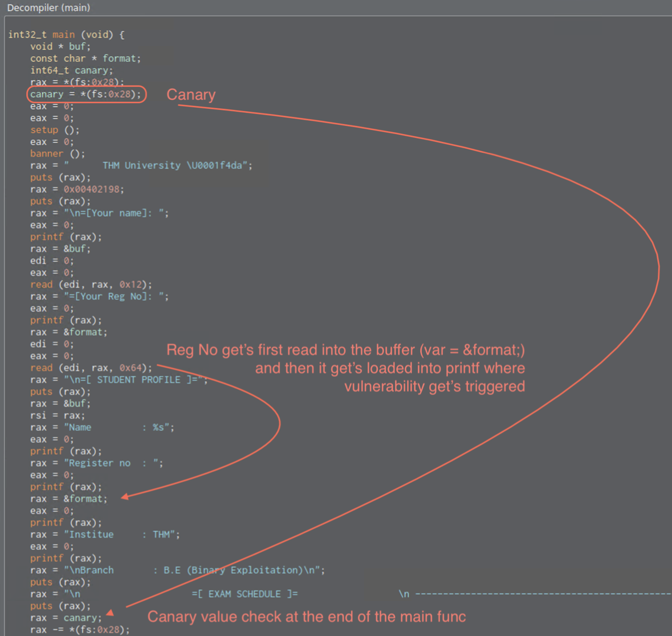Open the banner function call
The width and height of the screenshot is (672, 636).
click(46, 153)
